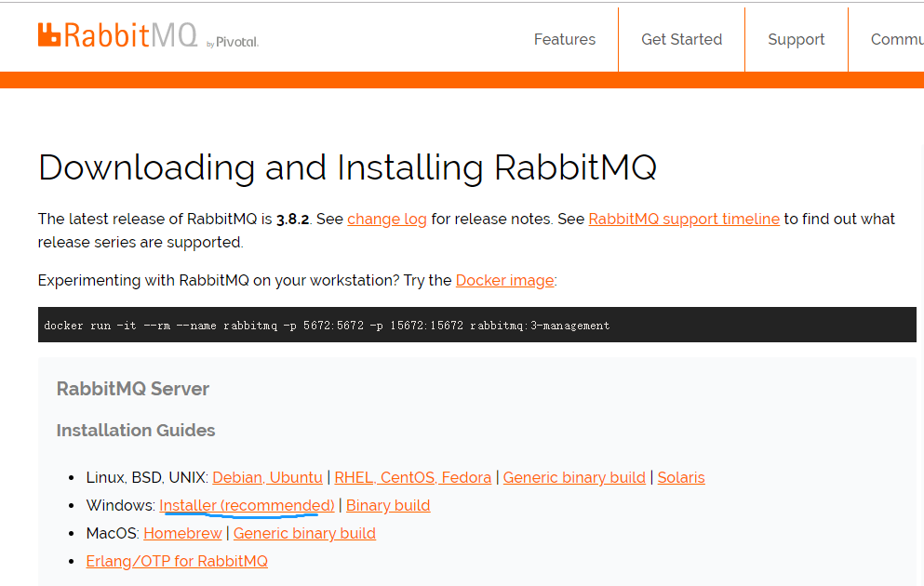Screen dimensions: 924x586
Task: Click the by Pivotal text
Action: 233,42
